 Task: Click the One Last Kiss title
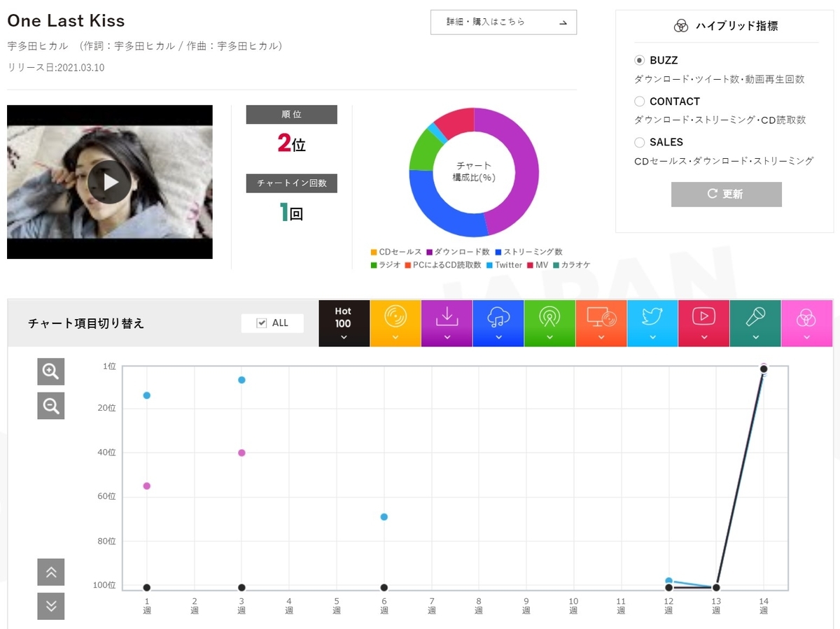point(66,21)
